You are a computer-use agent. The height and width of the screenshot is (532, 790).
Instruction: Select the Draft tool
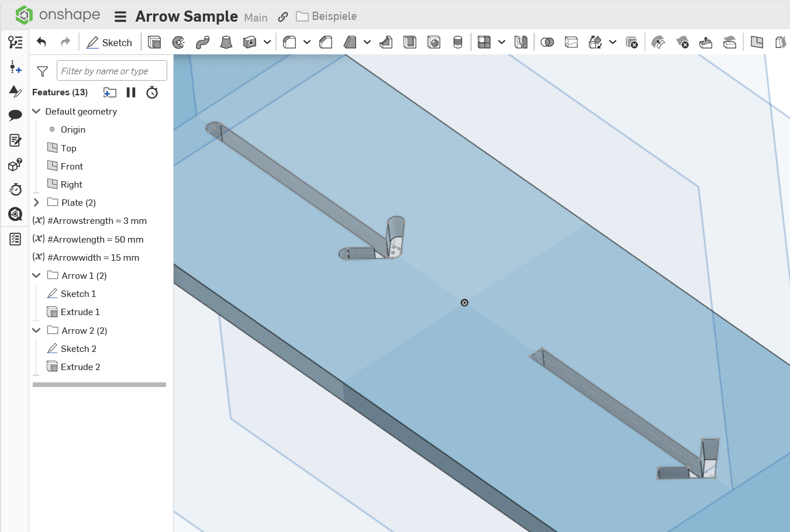click(350, 42)
